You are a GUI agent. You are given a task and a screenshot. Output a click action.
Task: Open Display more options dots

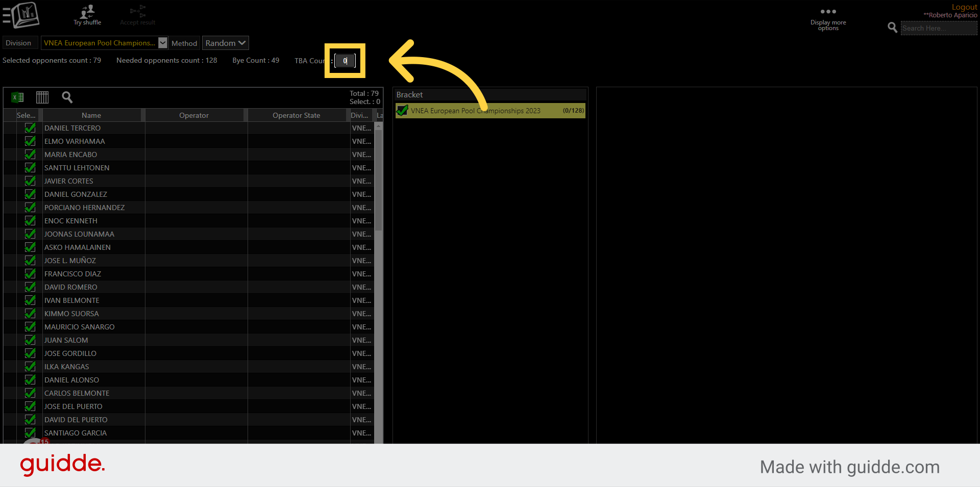click(828, 11)
